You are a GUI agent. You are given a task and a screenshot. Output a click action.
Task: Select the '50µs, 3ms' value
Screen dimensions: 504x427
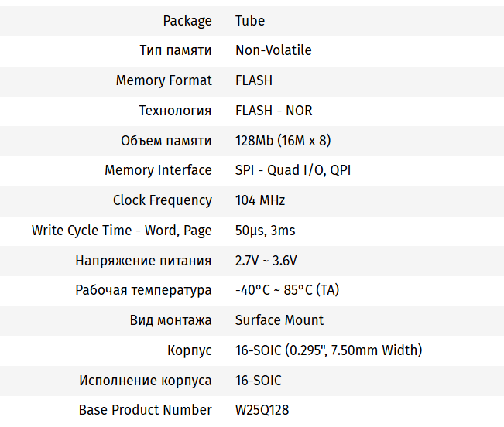(265, 231)
